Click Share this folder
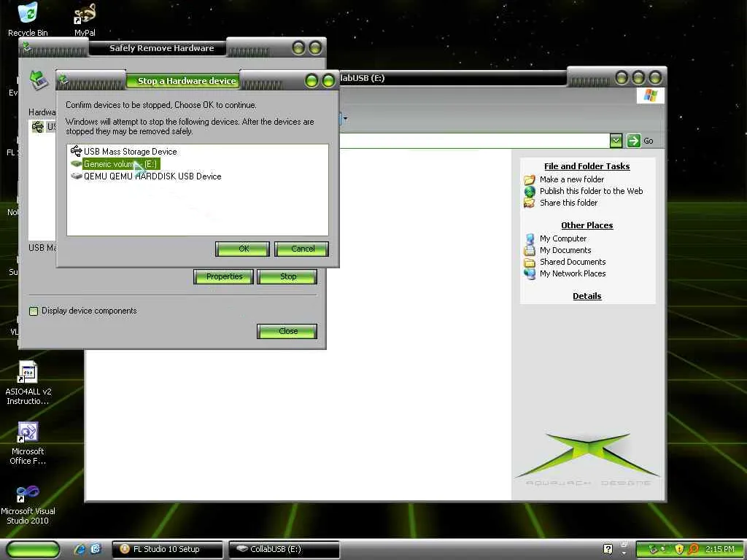747x560 pixels. (x=568, y=203)
